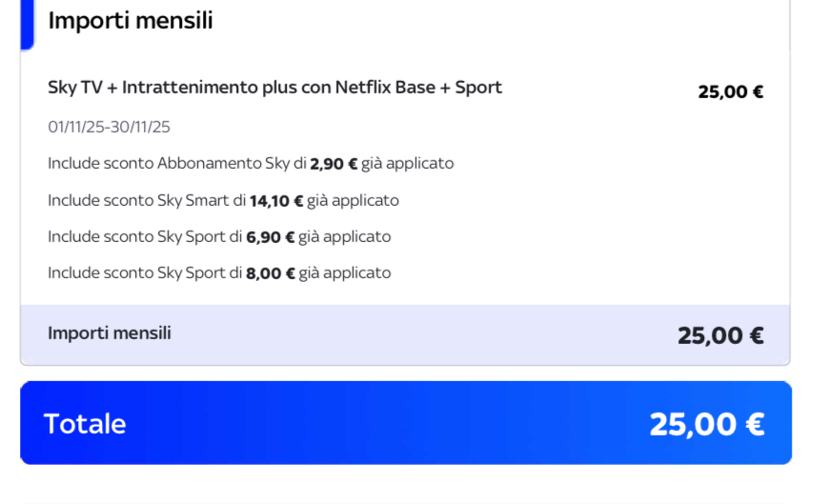Click the bold 8,00 € discount amount
828x504 pixels.
click(271, 273)
